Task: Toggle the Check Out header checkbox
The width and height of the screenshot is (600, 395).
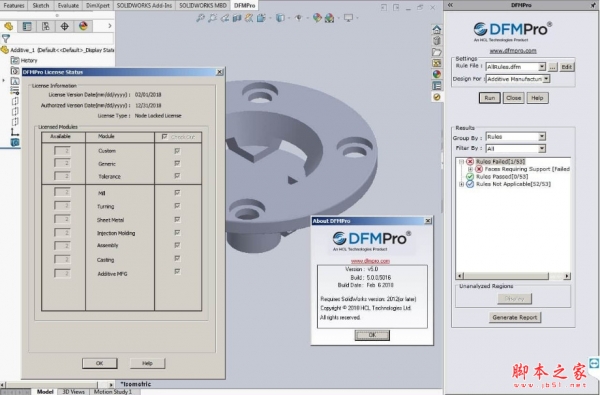Action: (165, 137)
